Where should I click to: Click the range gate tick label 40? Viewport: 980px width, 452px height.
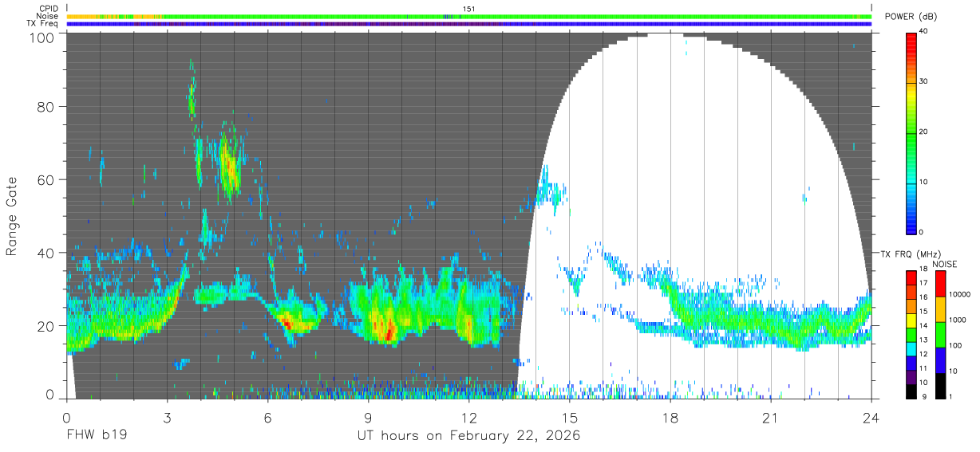pos(47,253)
